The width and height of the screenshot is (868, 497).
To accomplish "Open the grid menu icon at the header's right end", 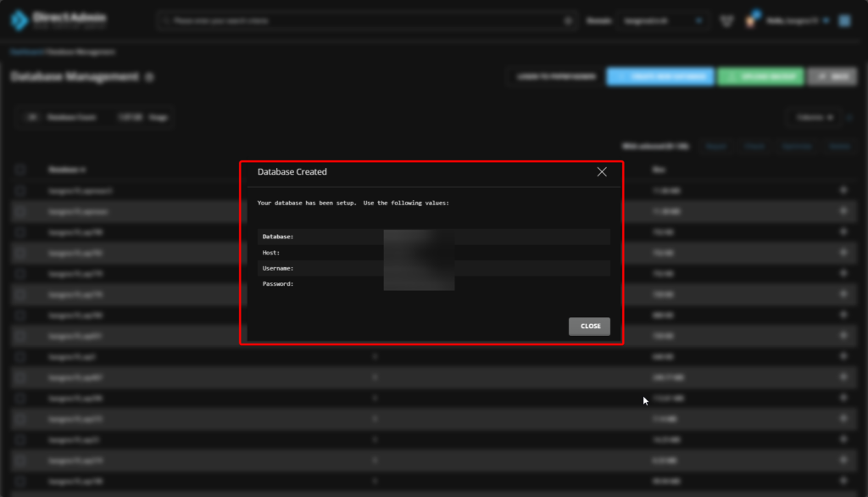I will click(844, 20).
